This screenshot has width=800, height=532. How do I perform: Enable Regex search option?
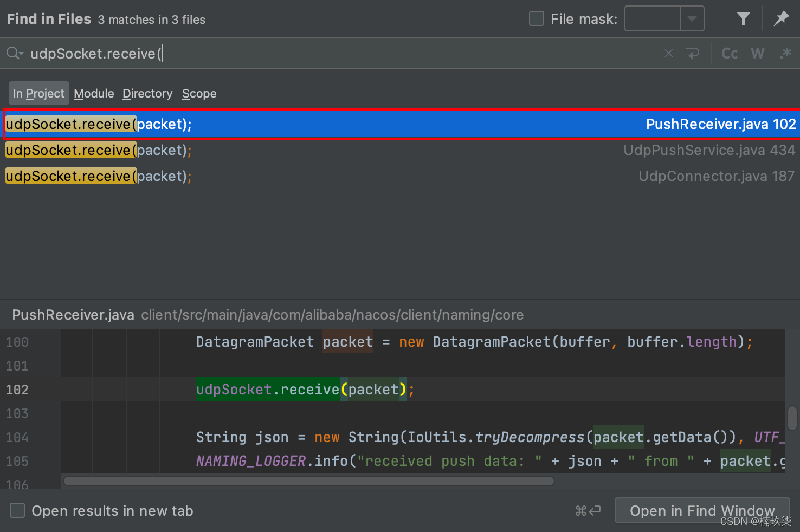point(785,53)
